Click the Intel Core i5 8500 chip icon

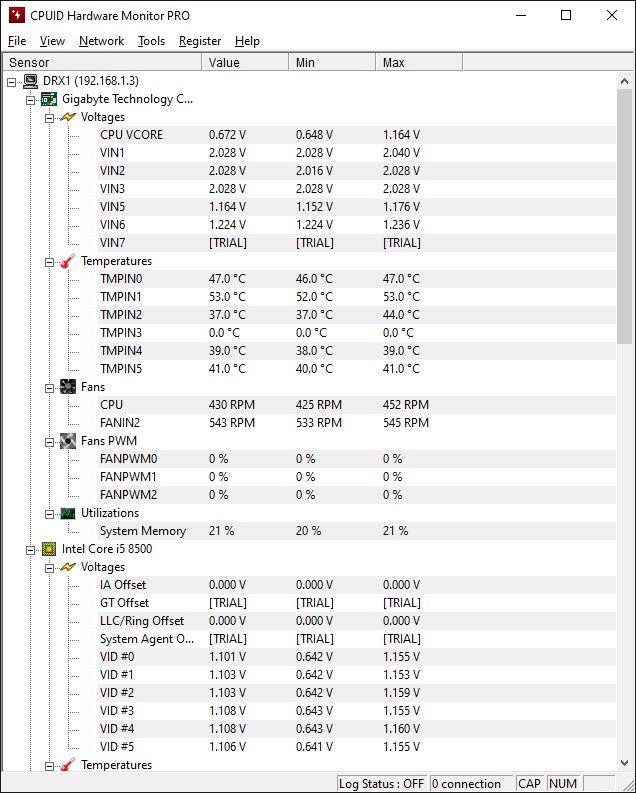pos(49,549)
